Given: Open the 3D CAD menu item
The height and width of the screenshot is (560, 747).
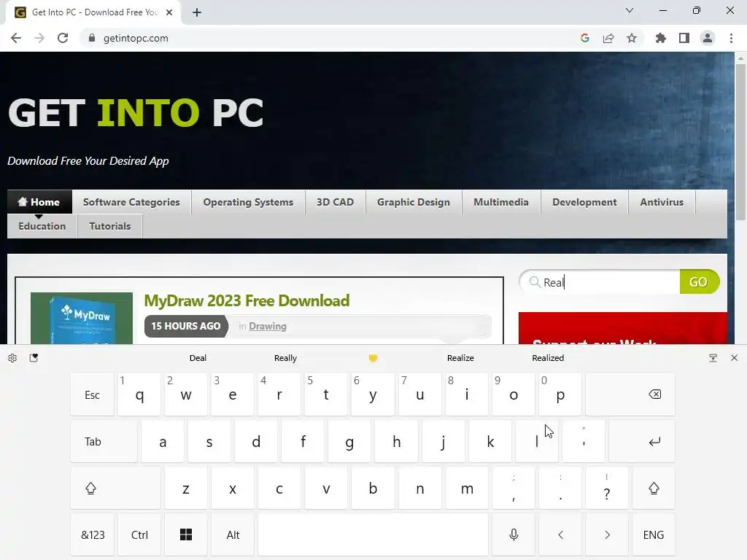Looking at the screenshot, I should coord(336,202).
